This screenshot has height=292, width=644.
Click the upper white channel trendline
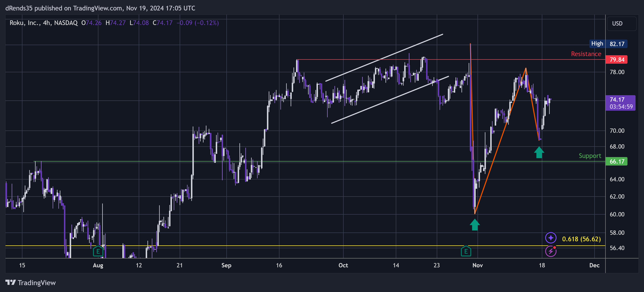[384, 58]
